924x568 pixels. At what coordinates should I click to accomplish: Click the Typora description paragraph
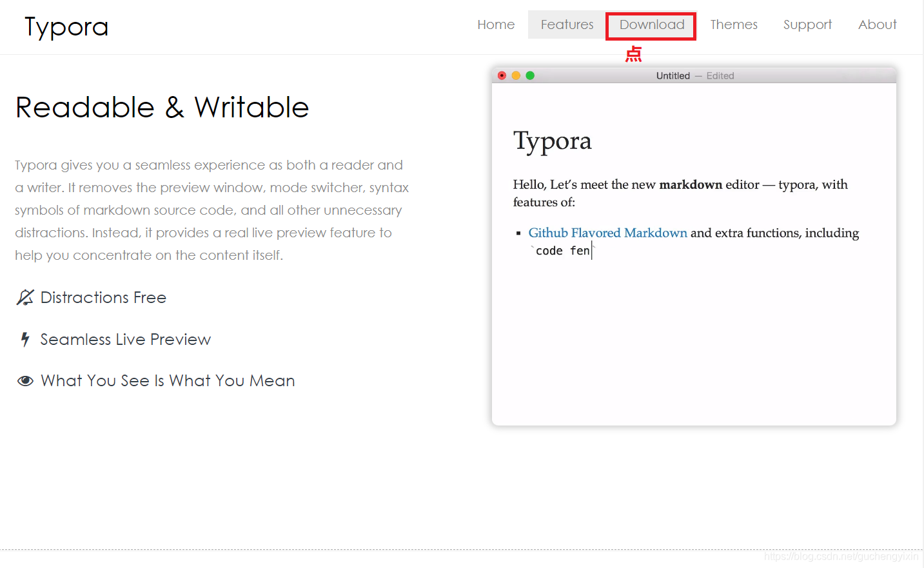pos(212,210)
